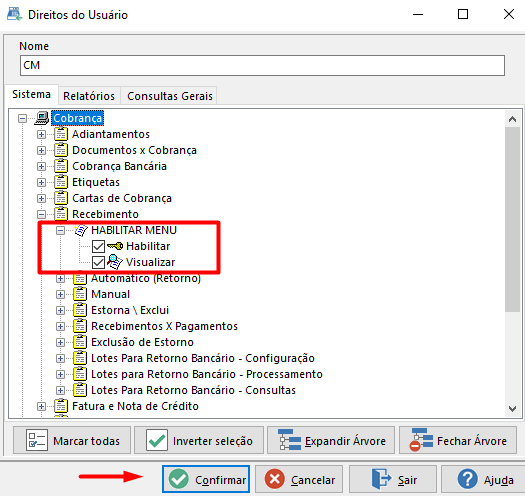The image size is (525, 496).
Task: Collapse the HABILITAR MENU node
Action: click(61, 230)
